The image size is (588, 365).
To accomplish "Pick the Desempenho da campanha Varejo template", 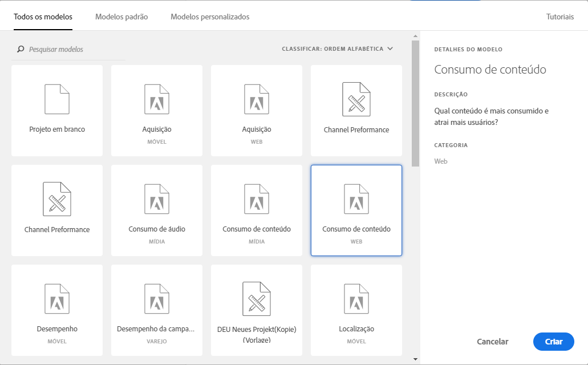I will coord(157,310).
